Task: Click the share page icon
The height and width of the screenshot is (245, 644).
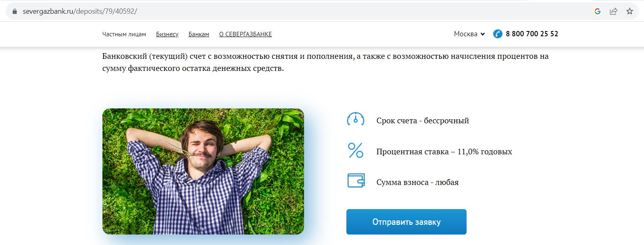Action: (x=613, y=11)
